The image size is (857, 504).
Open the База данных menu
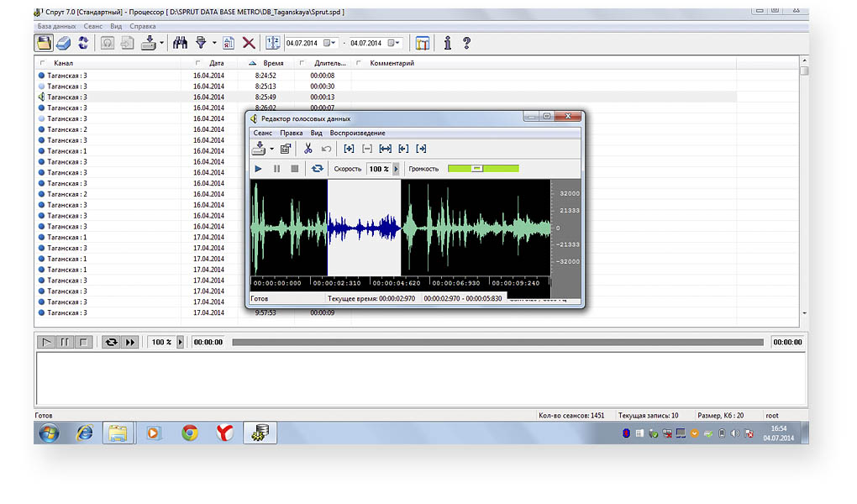56,26
